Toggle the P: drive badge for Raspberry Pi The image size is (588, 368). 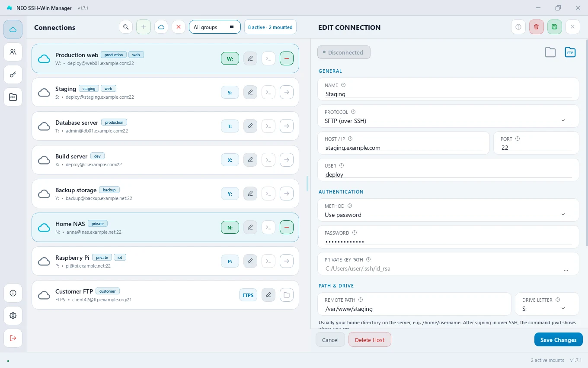[x=230, y=261]
